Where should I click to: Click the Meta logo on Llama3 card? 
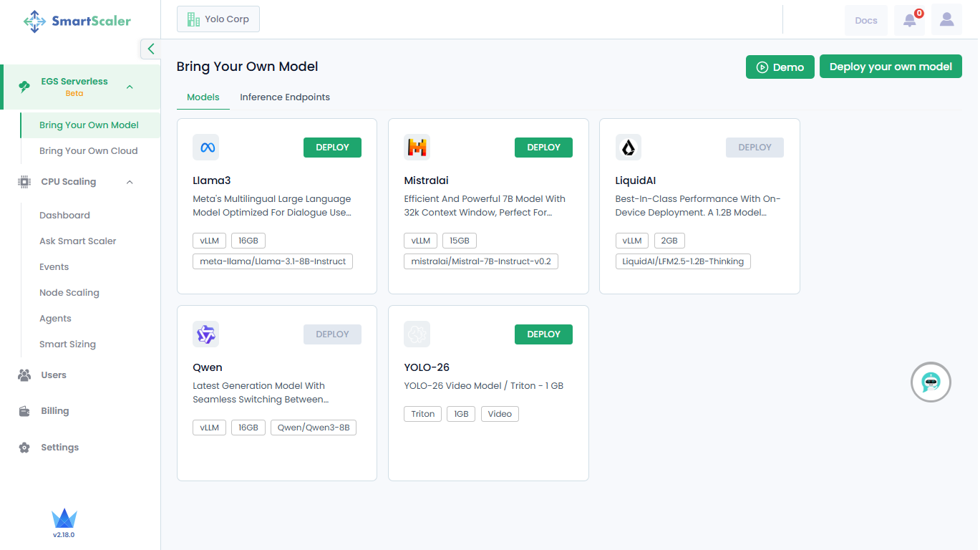point(205,148)
